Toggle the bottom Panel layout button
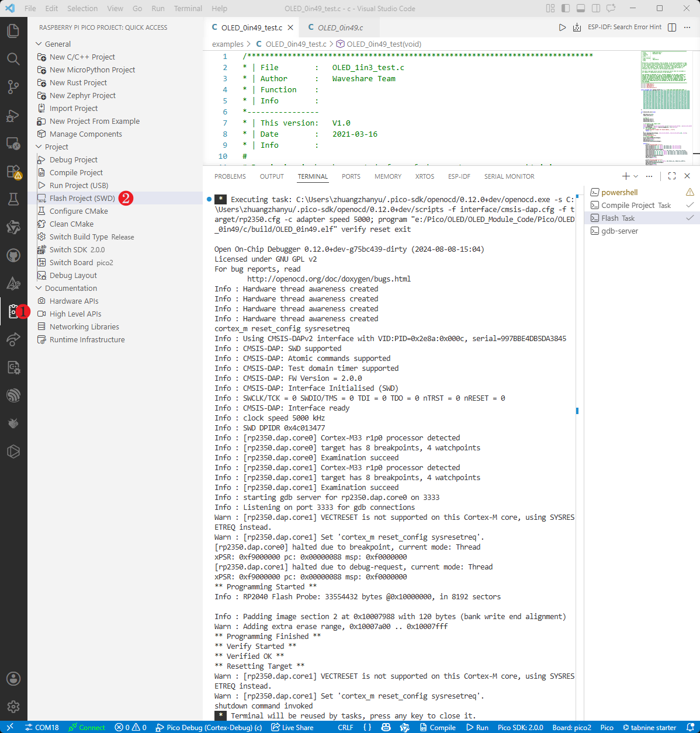 click(x=581, y=8)
